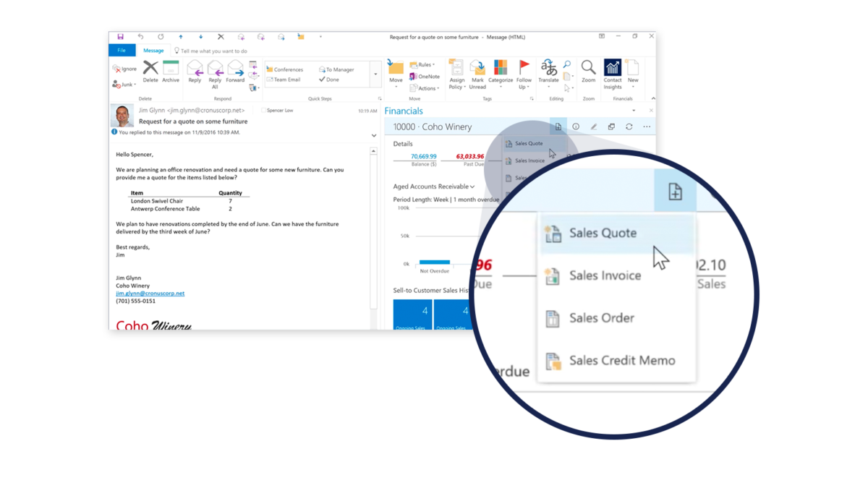Click the Not Overdue bar in the chart
The height and width of the screenshot is (488, 868).
click(435, 263)
